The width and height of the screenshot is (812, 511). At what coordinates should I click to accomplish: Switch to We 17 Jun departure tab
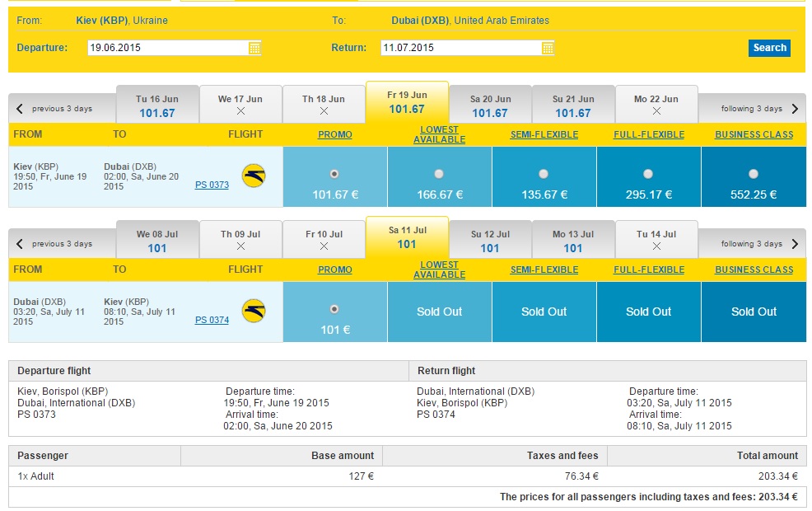click(x=240, y=105)
